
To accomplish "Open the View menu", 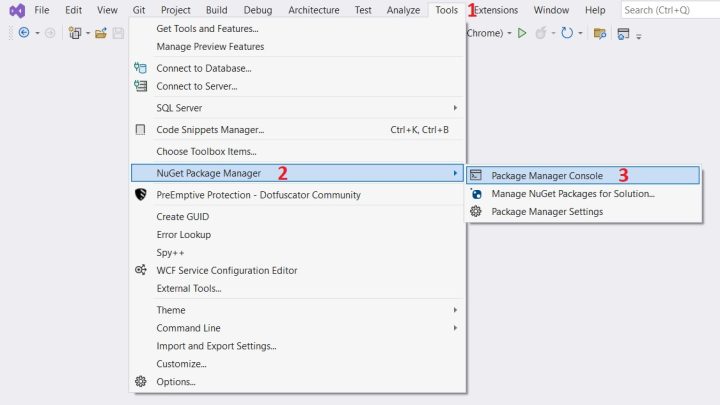I will [x=107, y=10].
